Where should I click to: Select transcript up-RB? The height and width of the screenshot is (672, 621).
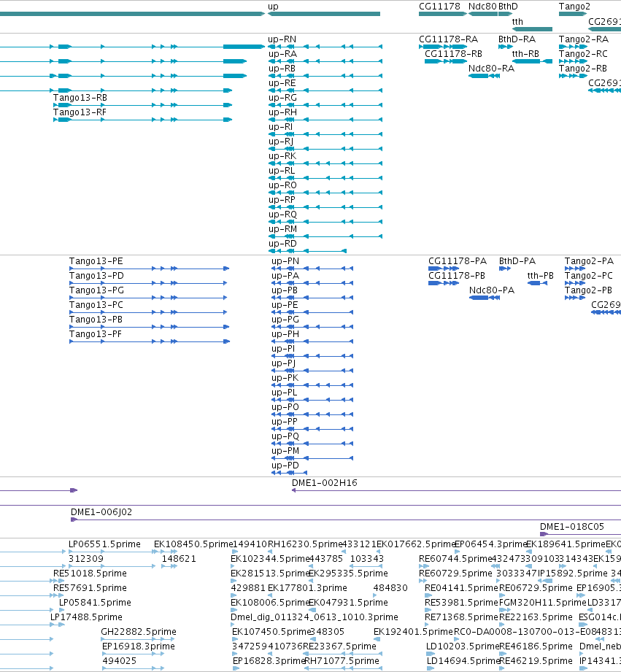[x=325, y=76]
